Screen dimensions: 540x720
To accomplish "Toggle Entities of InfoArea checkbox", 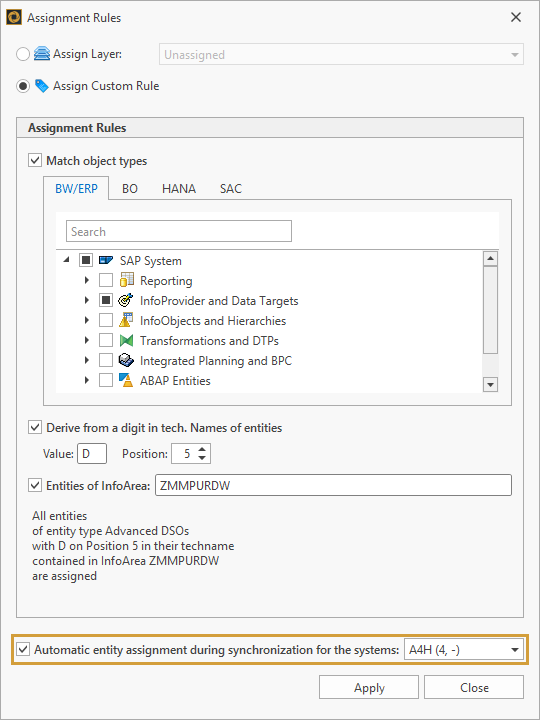I will [35, 485].
